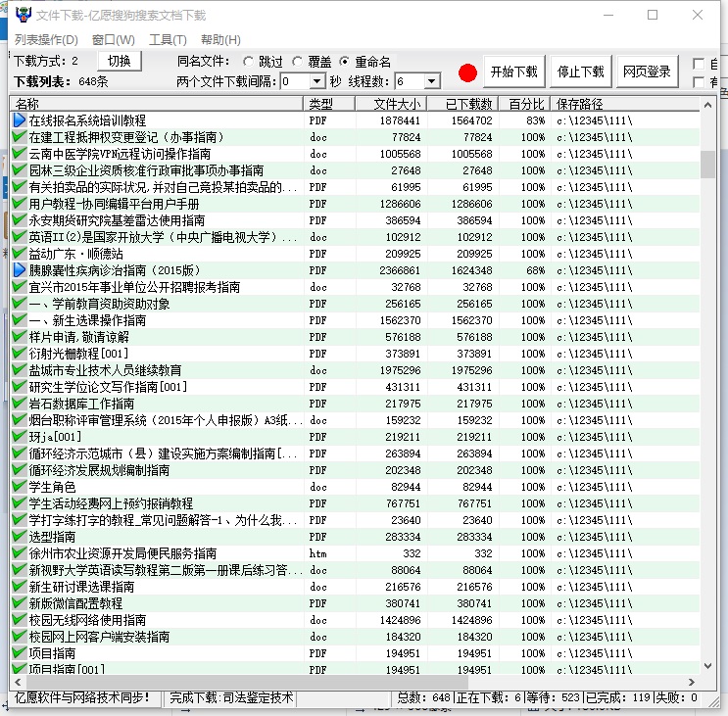Click green check icon of 永安期货研究院基差雷达使用指南
The image size is (728, 716).
(20, 220)
